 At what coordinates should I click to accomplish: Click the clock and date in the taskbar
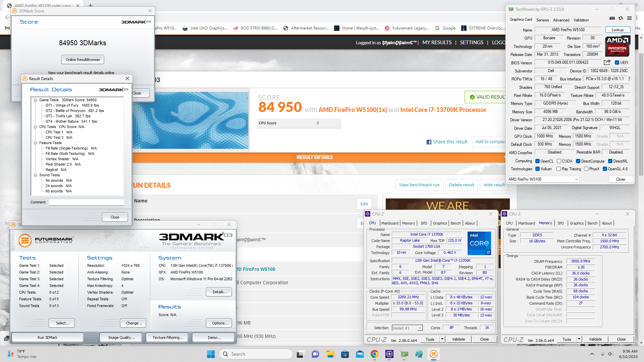tap(628, 354)
